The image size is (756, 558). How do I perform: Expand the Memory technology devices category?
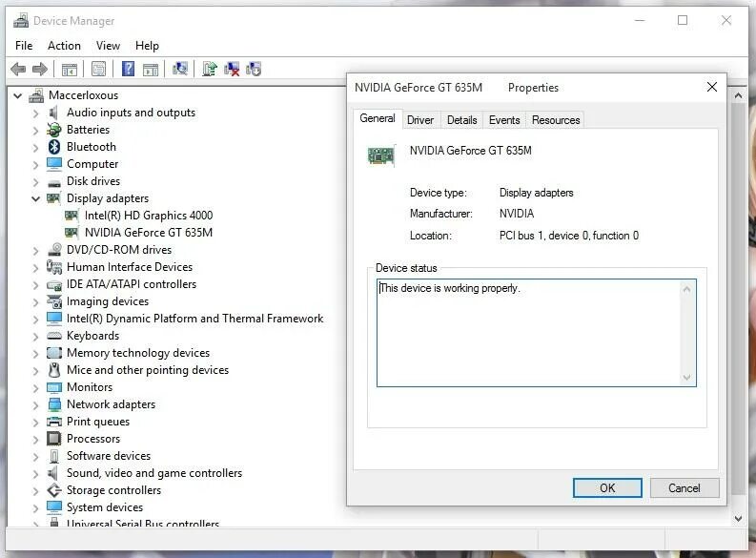click(x=35, y=353)
